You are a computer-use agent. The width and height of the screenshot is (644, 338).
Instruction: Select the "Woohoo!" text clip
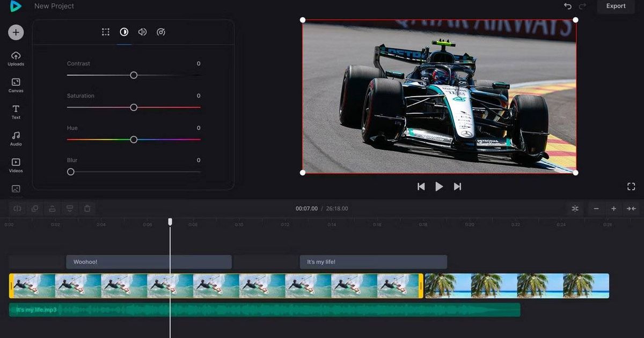[149, 262]
